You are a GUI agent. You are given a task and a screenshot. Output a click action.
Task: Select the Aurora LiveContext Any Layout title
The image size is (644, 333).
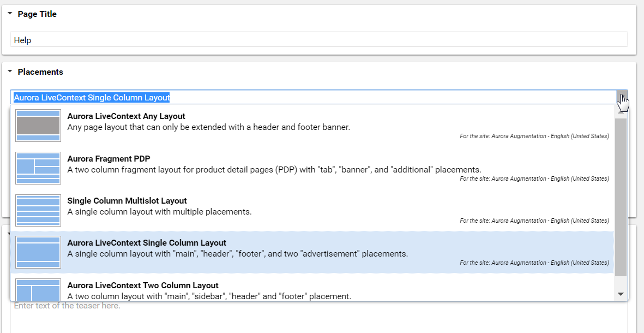click(x=126, y=116)
